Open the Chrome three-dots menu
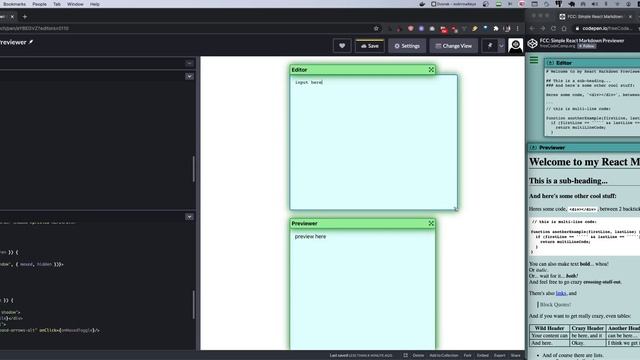 tap(518, 29)
